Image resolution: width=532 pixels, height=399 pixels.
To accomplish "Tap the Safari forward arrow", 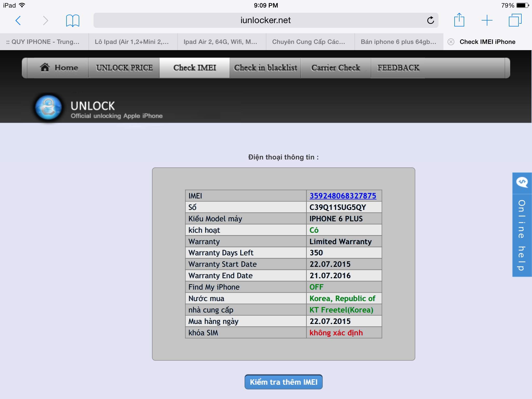I will click(45, 20).
